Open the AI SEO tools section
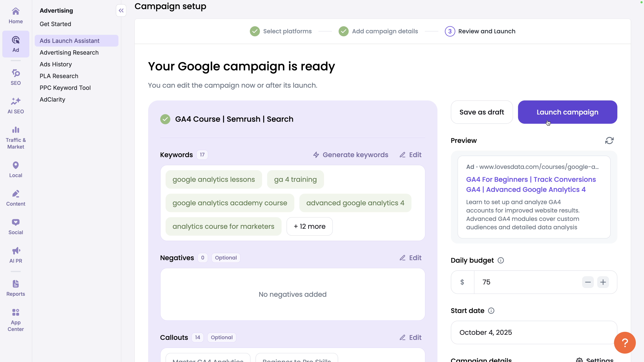Image resolution: width=644 pixels, height=362 pixels. click(16, 105)
